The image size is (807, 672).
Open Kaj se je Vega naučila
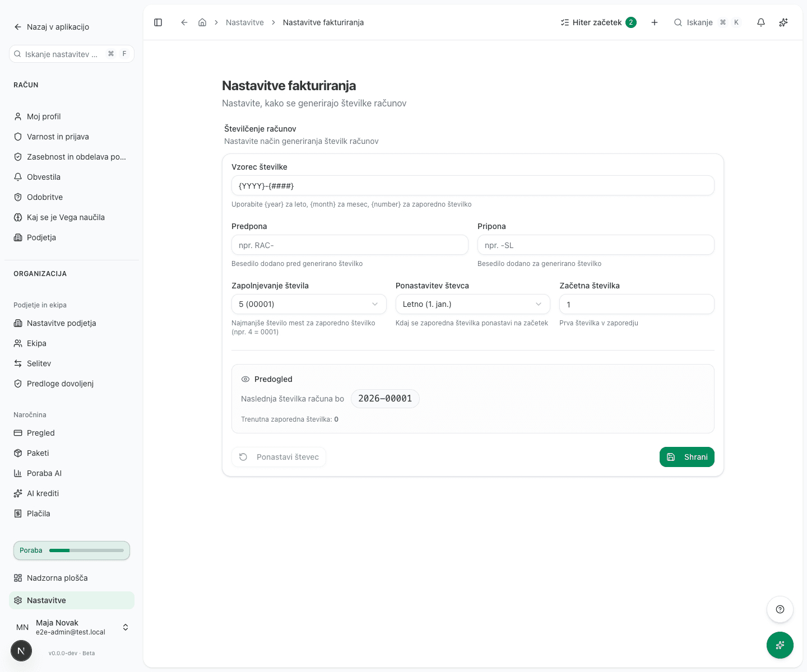72,217
